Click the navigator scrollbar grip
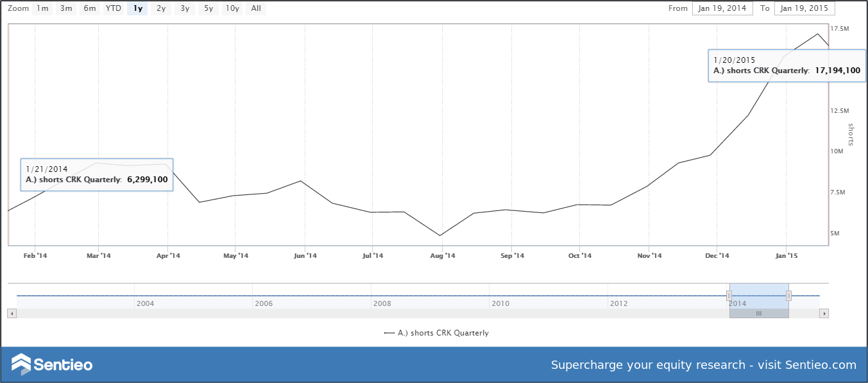This screenshot has height=383, width=868. [759, 313]
